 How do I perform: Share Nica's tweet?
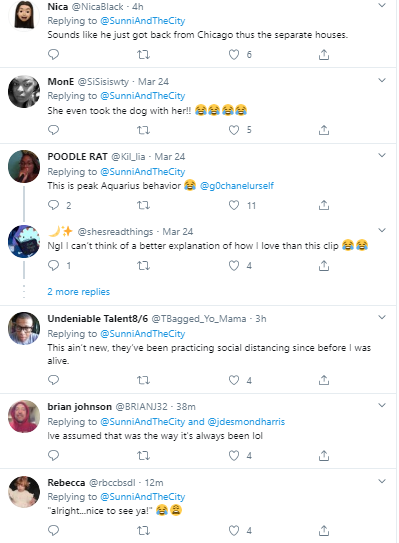pos(323,54)
